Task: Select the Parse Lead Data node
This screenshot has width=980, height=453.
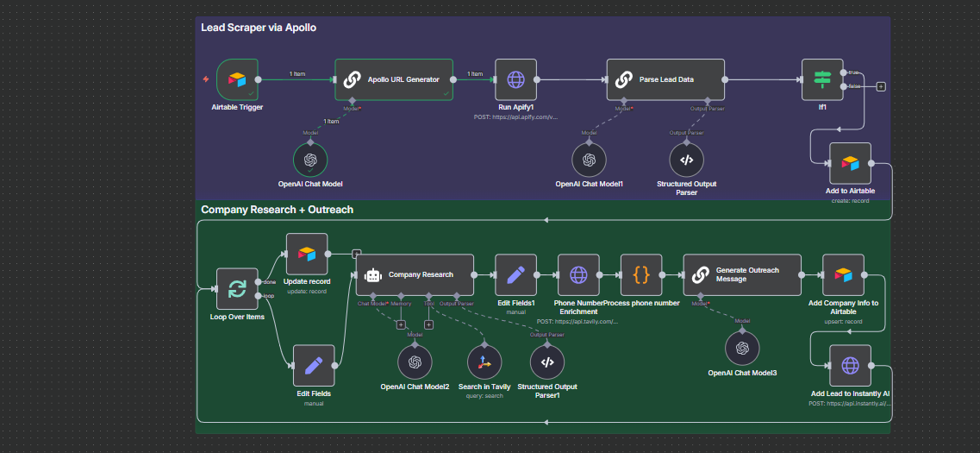Action: (665, 79)
